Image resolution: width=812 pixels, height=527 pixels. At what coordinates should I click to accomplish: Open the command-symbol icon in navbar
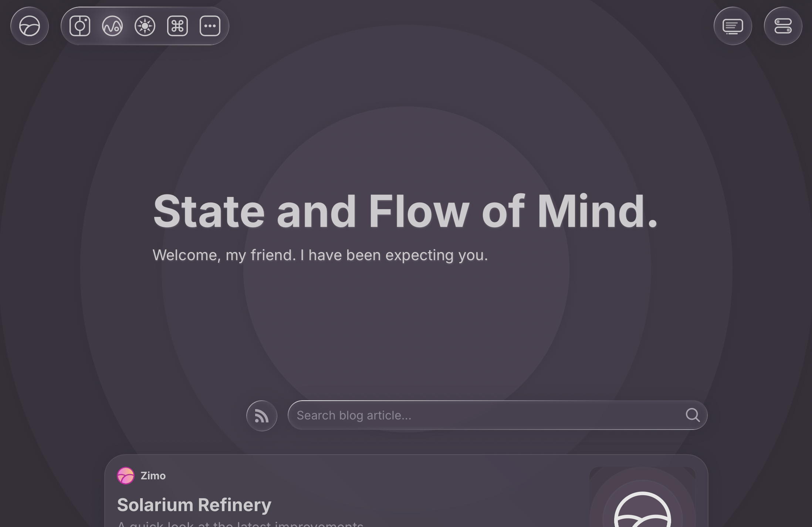point(177,26)
